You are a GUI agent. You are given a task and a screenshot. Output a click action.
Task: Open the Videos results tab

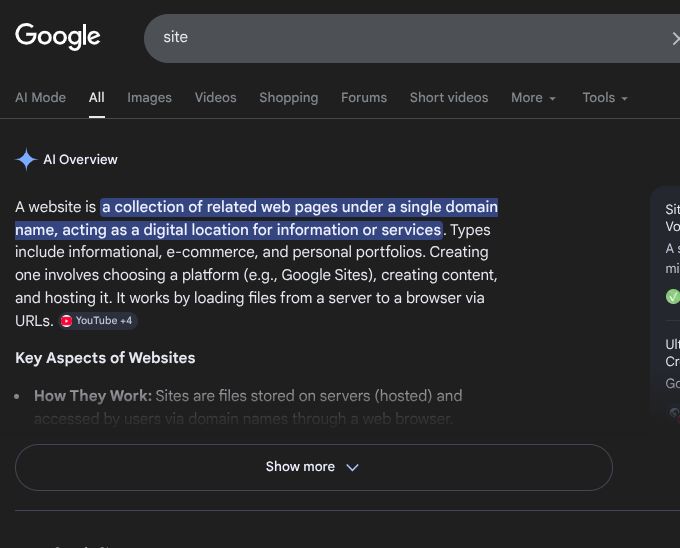click(215, 98)
